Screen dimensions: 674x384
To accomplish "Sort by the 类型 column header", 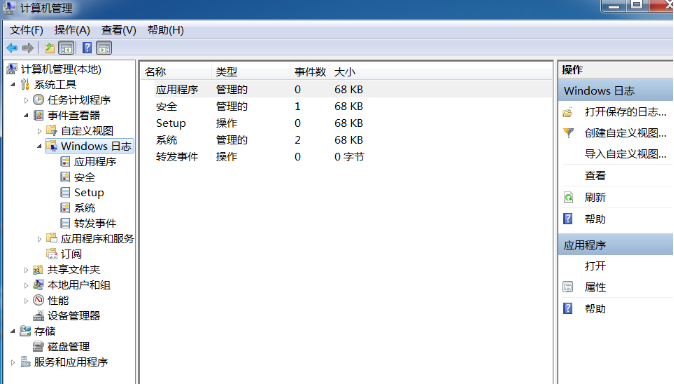I will pyautogui.click(x=251, y=72).
